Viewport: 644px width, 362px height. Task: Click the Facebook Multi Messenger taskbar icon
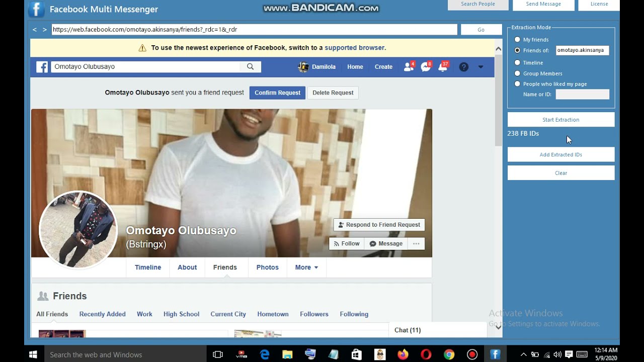point(495,354)
